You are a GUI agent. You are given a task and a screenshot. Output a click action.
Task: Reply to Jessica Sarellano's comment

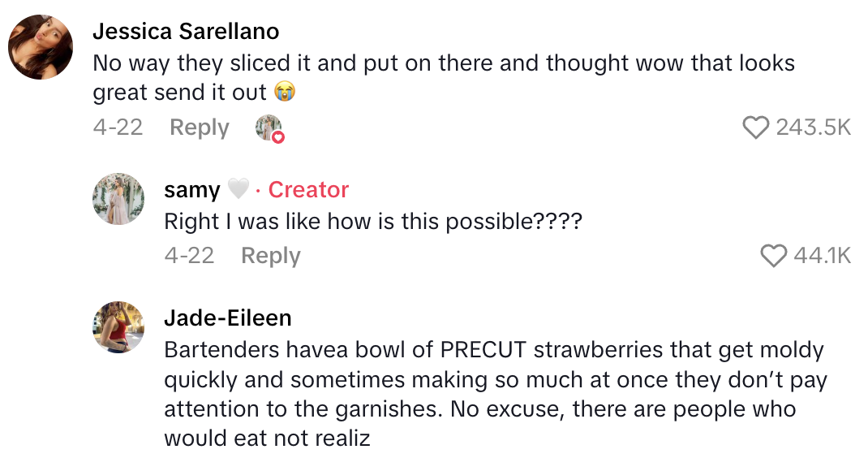(x=199, y=127)
